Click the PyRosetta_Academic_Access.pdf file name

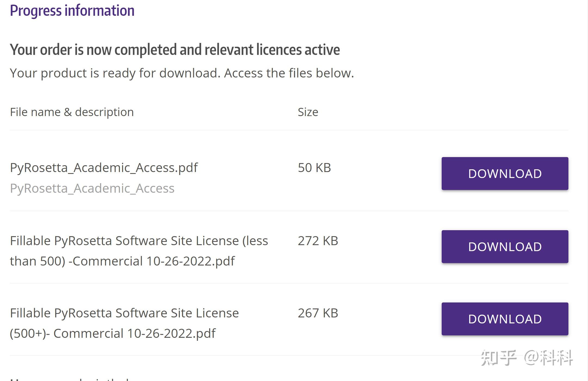pos(104,167)
